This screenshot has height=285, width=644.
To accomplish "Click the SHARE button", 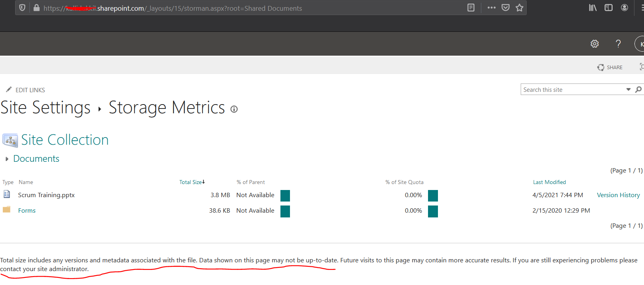I will point(610,68).
